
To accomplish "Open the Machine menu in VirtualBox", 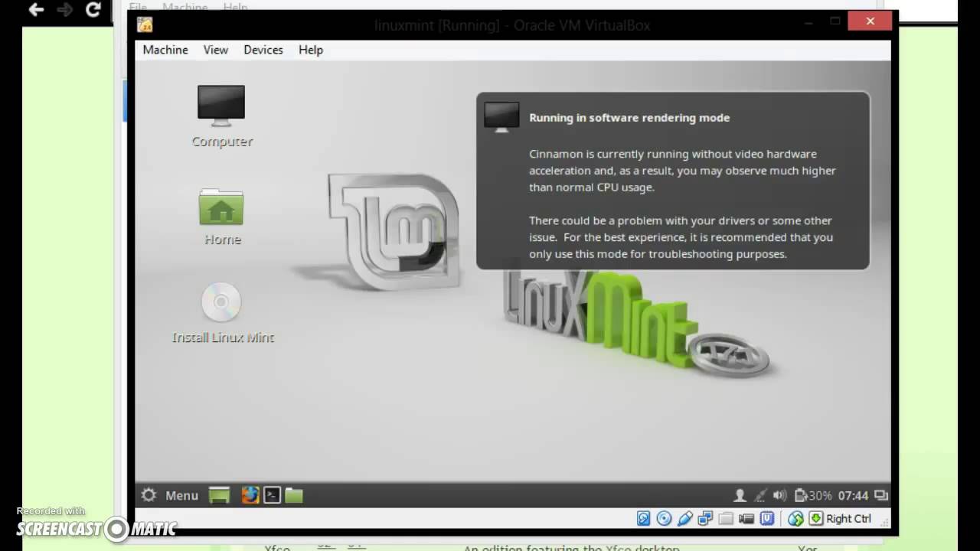I will click(165, 50).
